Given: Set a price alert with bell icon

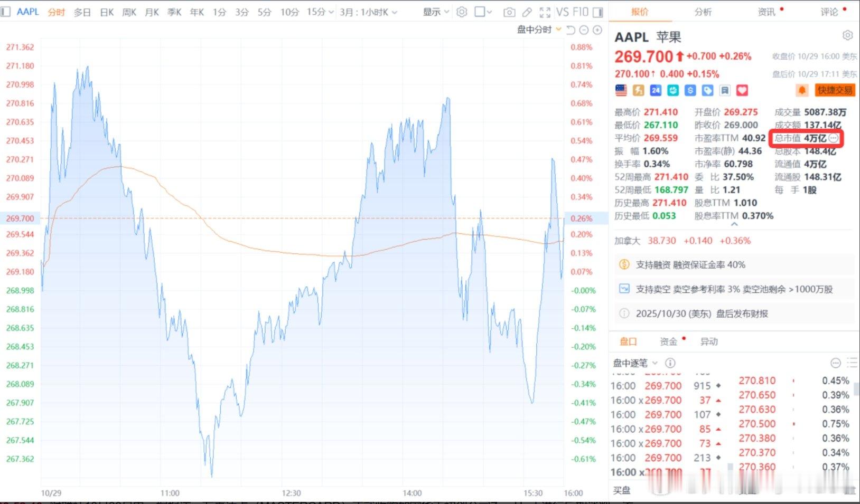Looking at the screenshot, I should (x=802, y=90).
